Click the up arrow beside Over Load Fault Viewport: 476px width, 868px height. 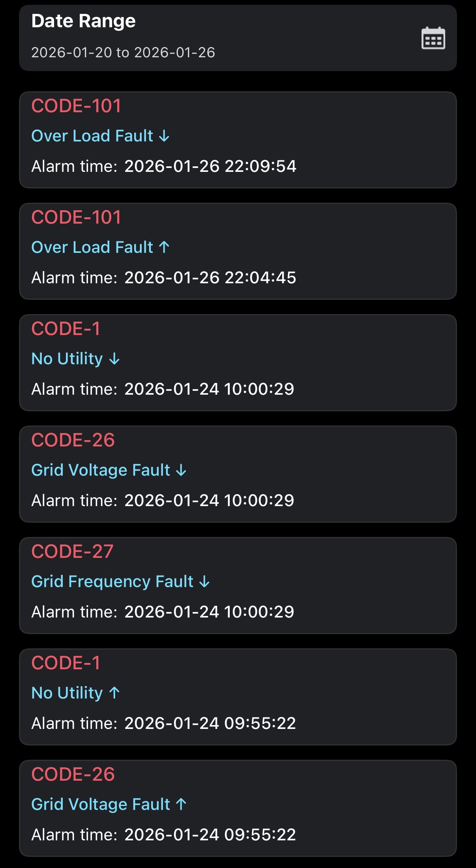[x=164, y=247]
